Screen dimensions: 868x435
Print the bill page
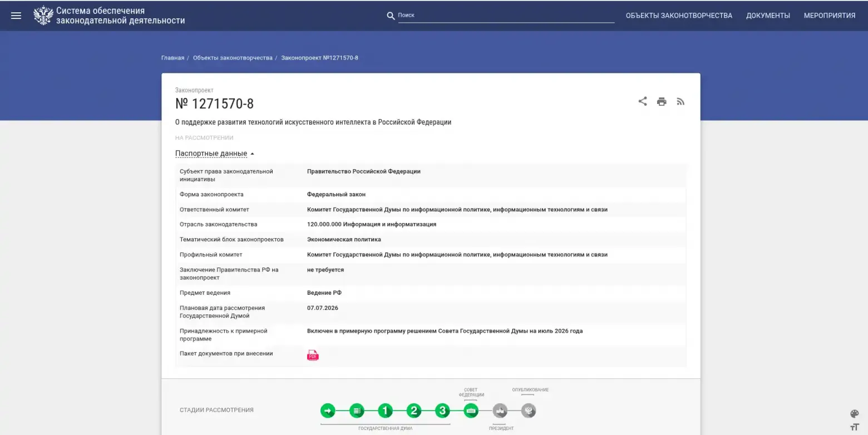662,101
